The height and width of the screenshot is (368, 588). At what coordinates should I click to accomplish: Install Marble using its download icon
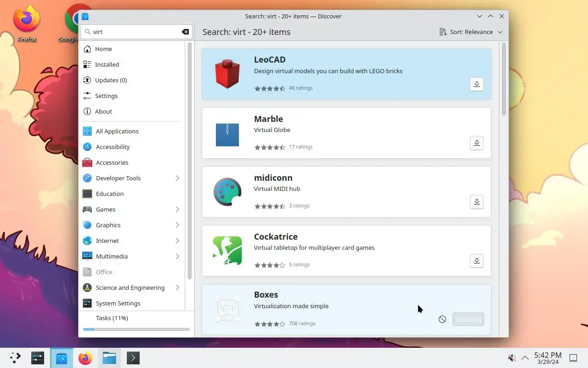coord(477,143)
